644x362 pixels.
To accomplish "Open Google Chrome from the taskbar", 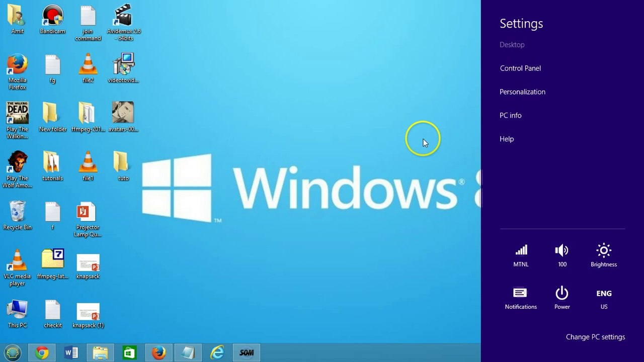I will pyautogui.click(x=42, y=353).
